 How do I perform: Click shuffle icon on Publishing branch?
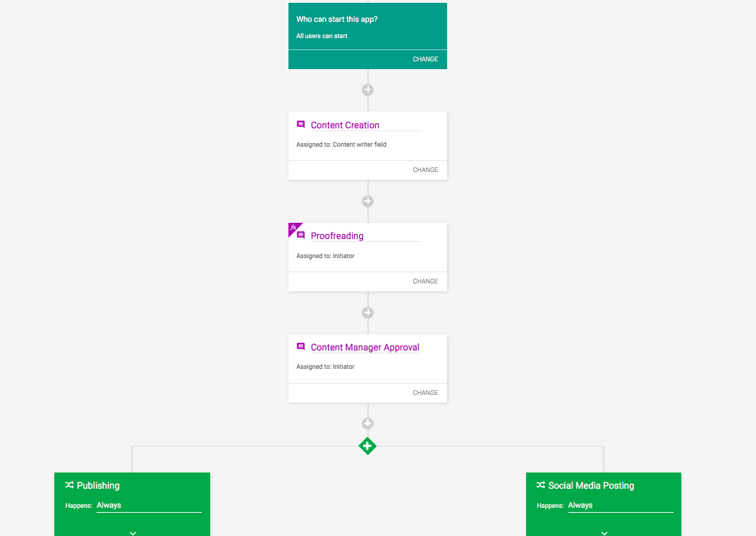[x=69, y=485]
